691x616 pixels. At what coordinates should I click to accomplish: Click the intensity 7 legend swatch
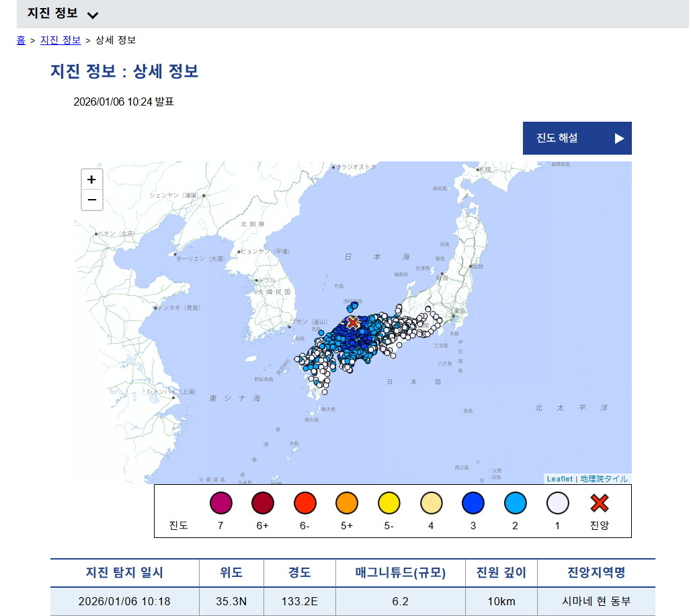pyautogui.click(x=220, y=502)
